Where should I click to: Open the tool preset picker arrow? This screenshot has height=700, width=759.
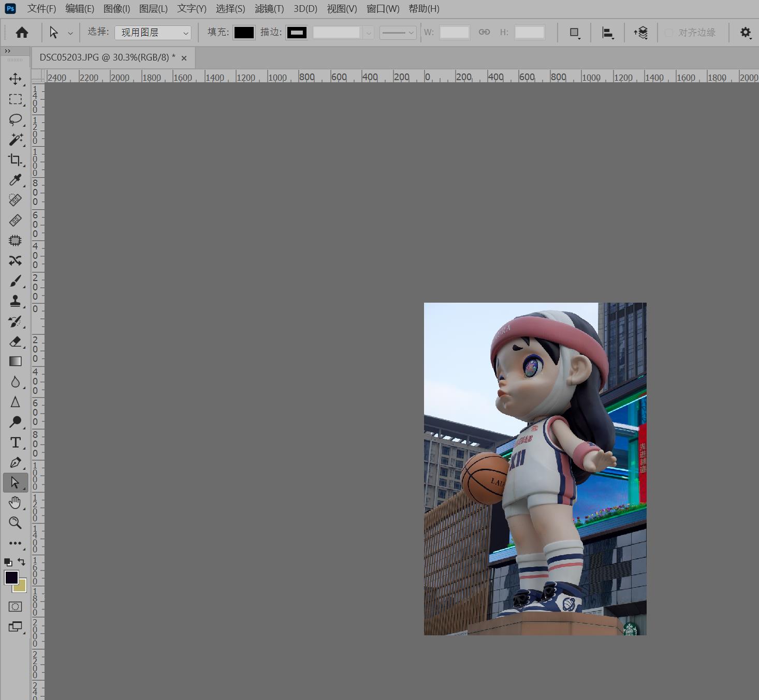70,33
